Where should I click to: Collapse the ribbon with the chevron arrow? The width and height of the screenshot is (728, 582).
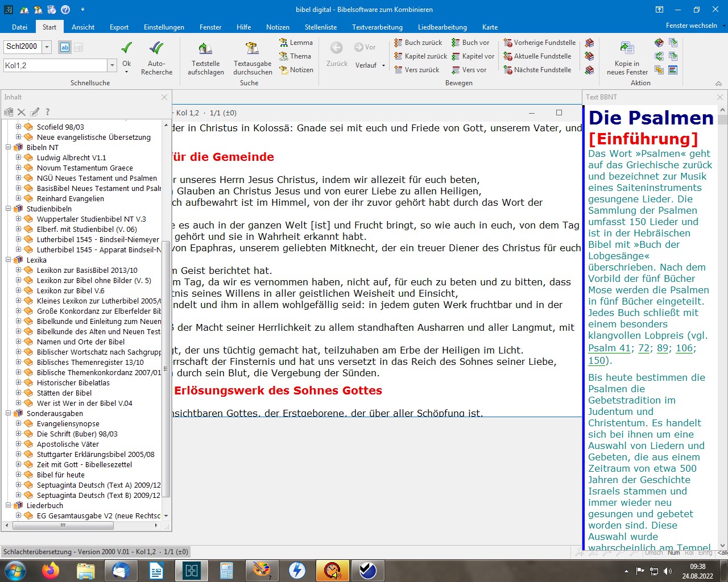(718, 84)
